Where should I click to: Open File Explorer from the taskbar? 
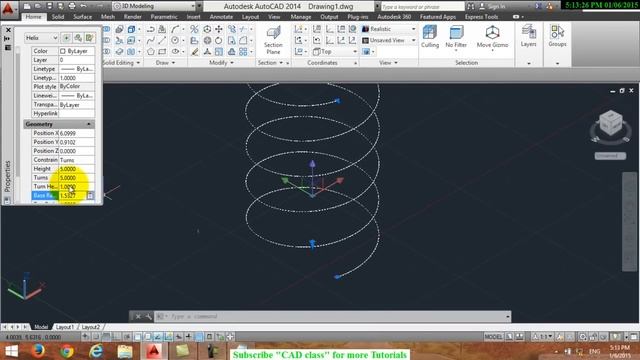(124, 351)
